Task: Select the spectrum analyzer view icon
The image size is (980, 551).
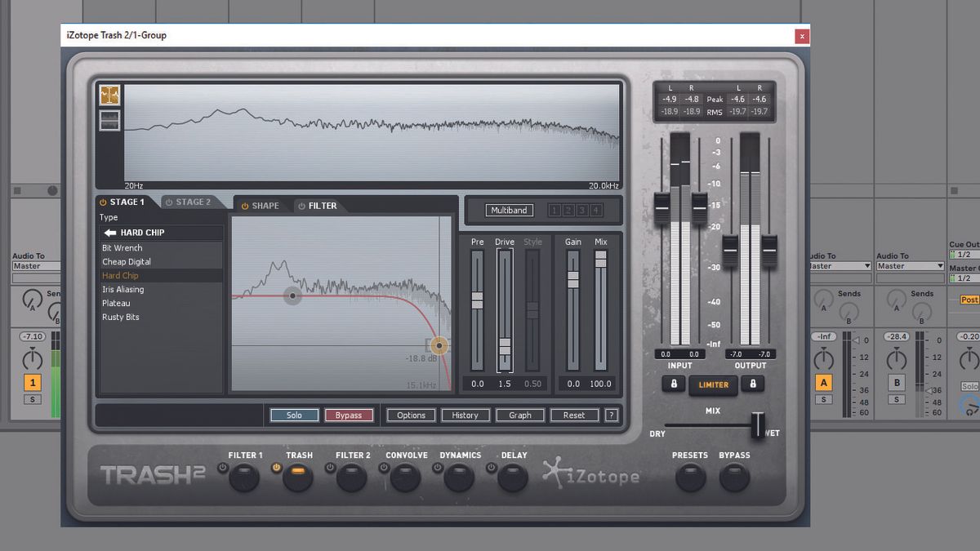Action: pyautogui.click(x=109, y=95)
